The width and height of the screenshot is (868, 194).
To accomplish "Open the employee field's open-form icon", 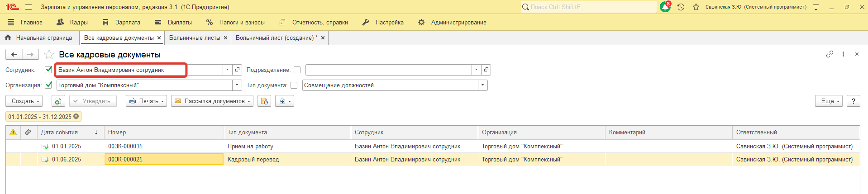I will (x=238, y=70).
